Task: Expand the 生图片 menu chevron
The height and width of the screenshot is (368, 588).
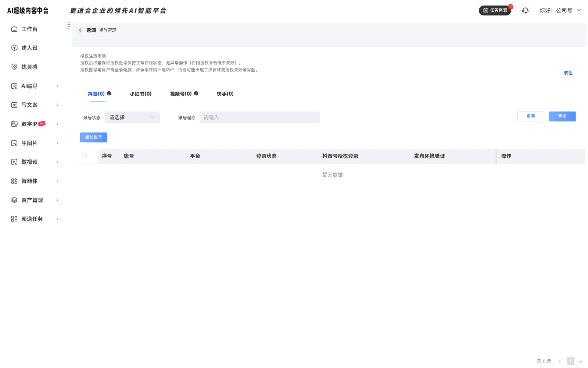Action: point(57,143)
